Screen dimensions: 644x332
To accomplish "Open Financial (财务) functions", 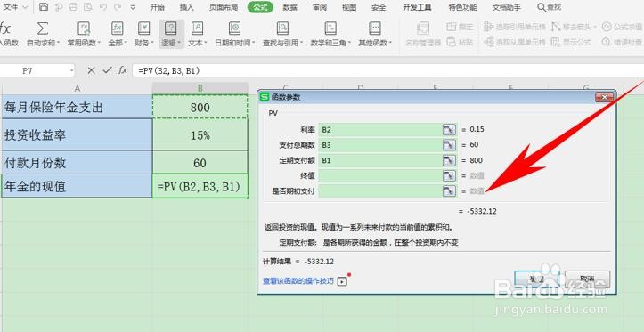I will [x=143, y=34].
